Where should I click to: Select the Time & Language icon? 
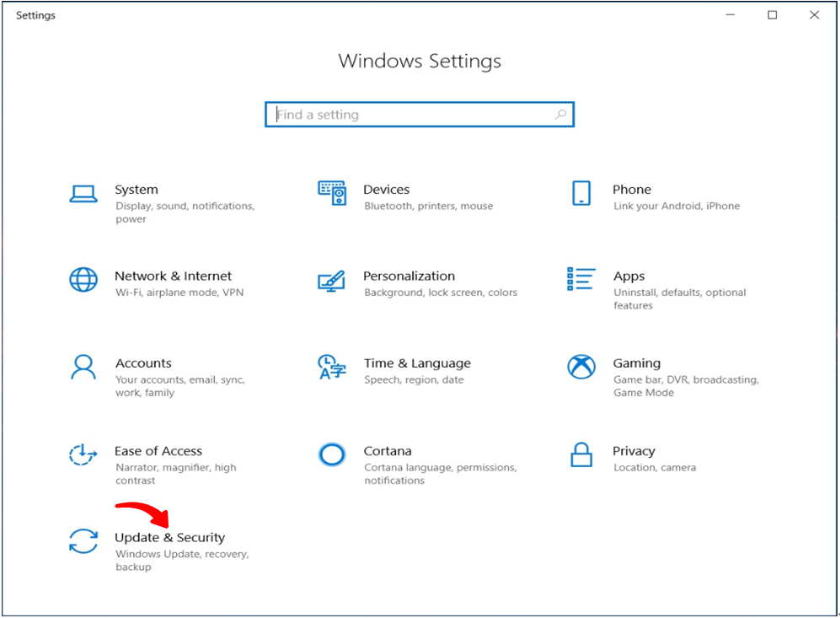point(332,367)
